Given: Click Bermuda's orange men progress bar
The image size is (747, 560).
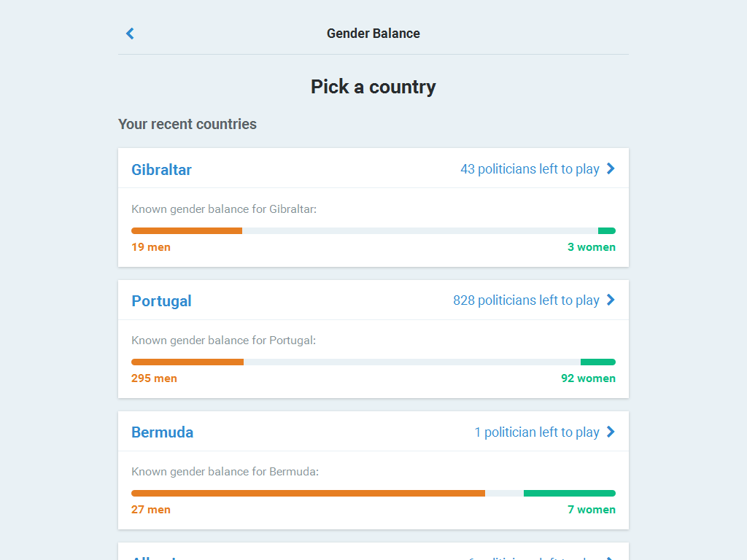Looking at the screenshot, I should 308,494.
